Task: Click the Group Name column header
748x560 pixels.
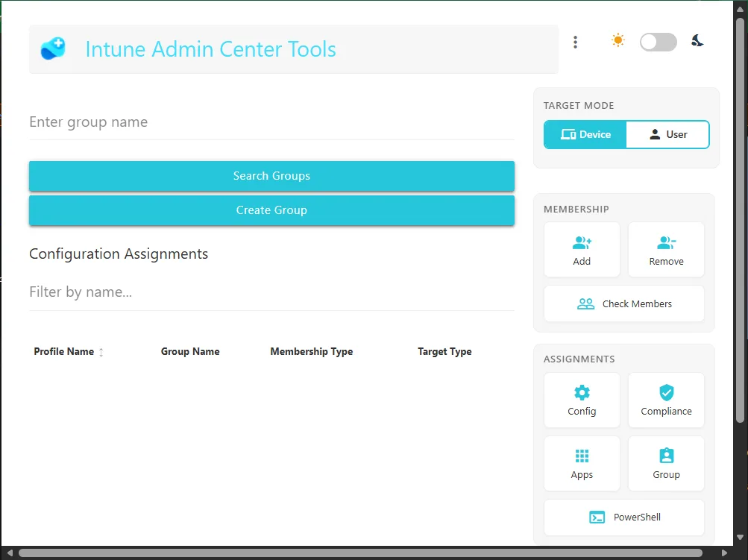Action: click(190, 351)
